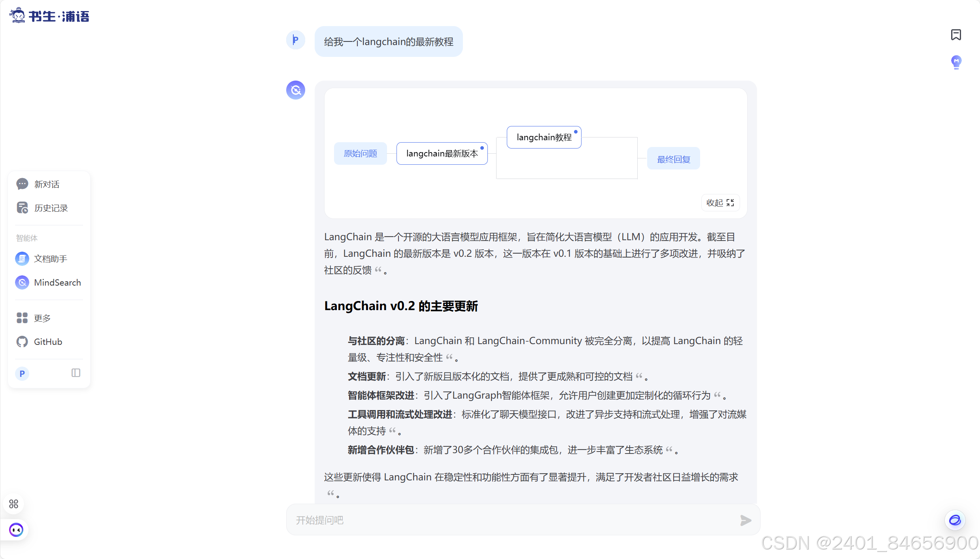Click the bookmark icon at top right

click(955, 35)
